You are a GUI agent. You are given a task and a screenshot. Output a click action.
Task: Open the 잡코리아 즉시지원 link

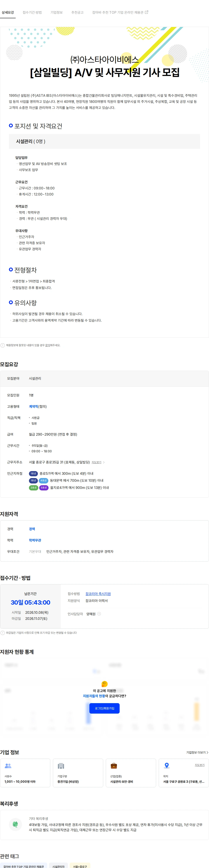point(98,594)
